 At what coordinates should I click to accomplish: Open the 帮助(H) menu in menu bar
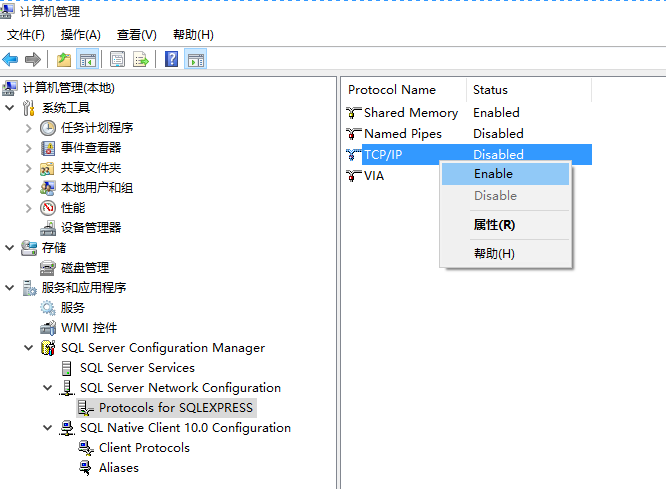193,35
